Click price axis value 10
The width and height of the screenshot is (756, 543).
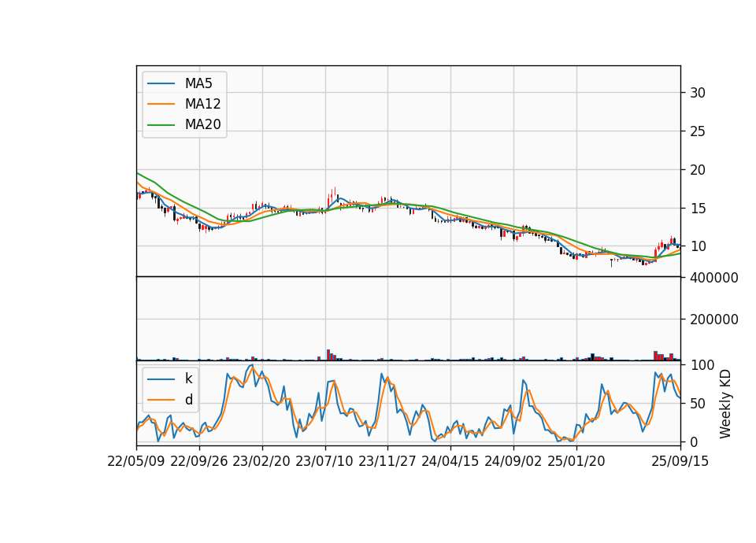698,246
